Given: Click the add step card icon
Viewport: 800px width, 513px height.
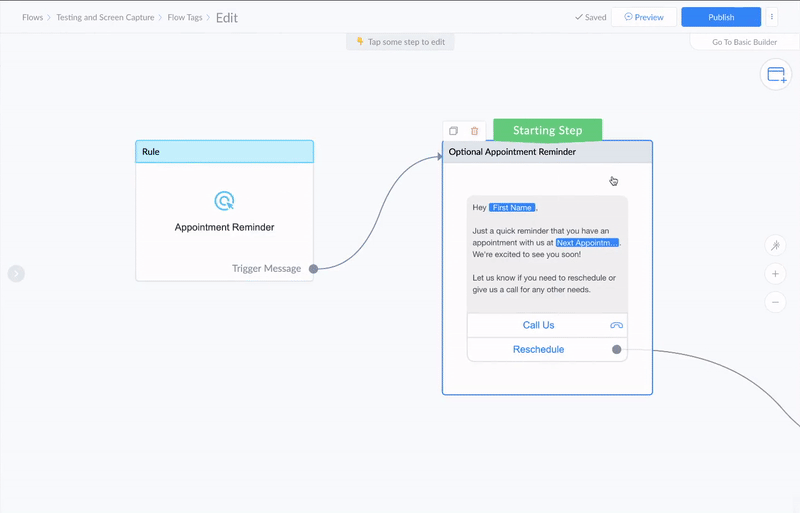Looking at the screenshot, I should pyautogui.click(x=776, y=75).
